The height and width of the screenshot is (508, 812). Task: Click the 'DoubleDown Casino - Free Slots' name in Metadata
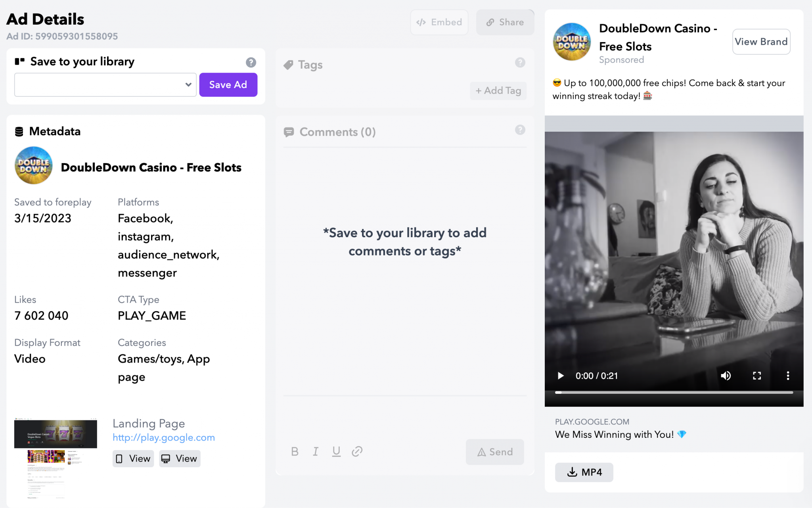(x=151, y=167)
